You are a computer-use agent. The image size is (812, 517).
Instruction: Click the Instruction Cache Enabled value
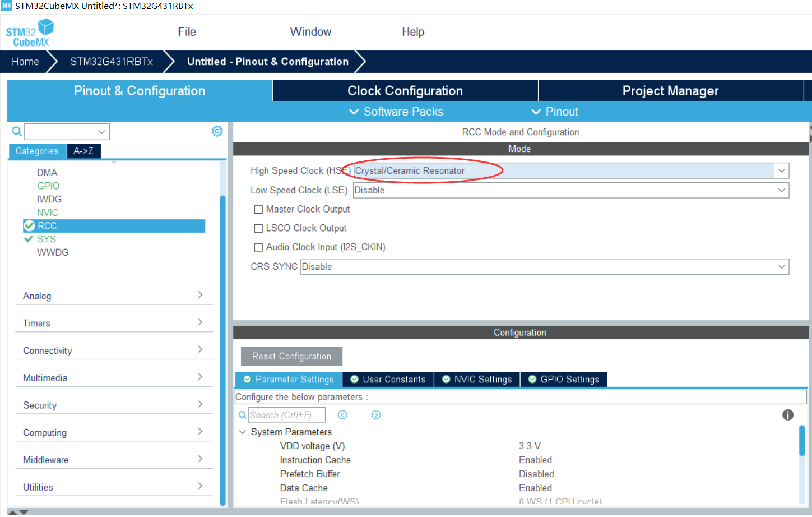[535, 460]
